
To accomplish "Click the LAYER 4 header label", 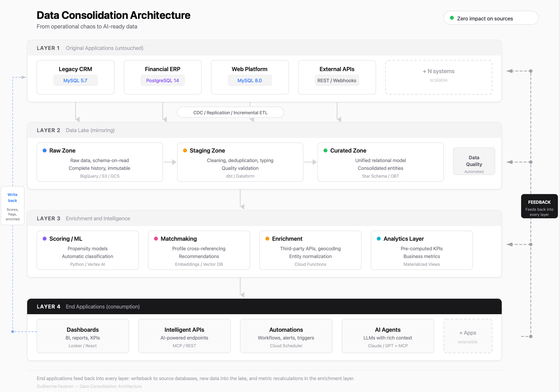I will coord(48,307).
